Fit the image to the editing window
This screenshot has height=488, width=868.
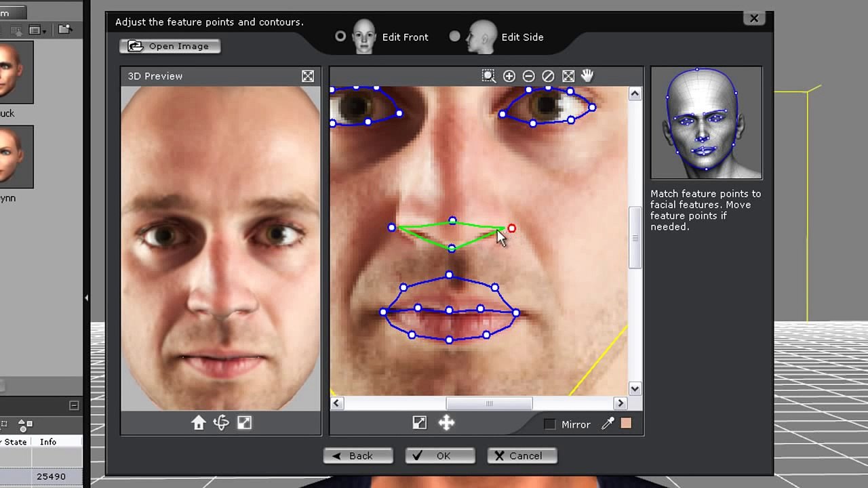coord(568,76)
